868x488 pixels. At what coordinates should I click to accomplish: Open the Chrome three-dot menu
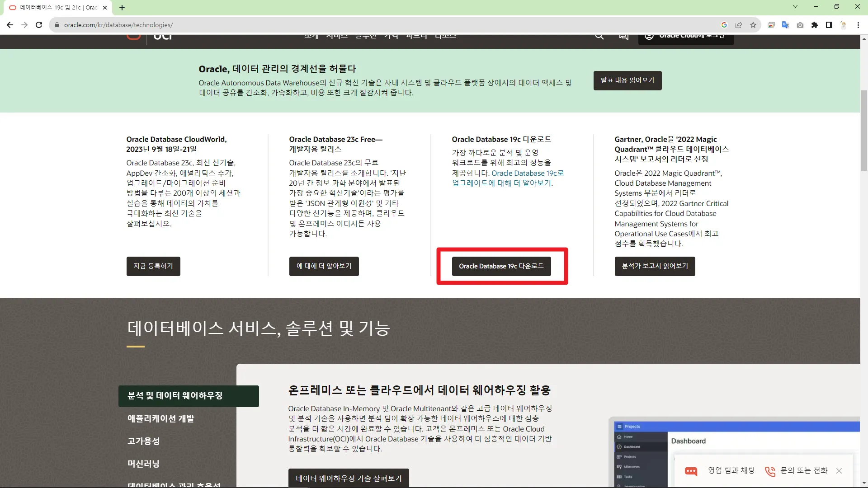point(858,25)
